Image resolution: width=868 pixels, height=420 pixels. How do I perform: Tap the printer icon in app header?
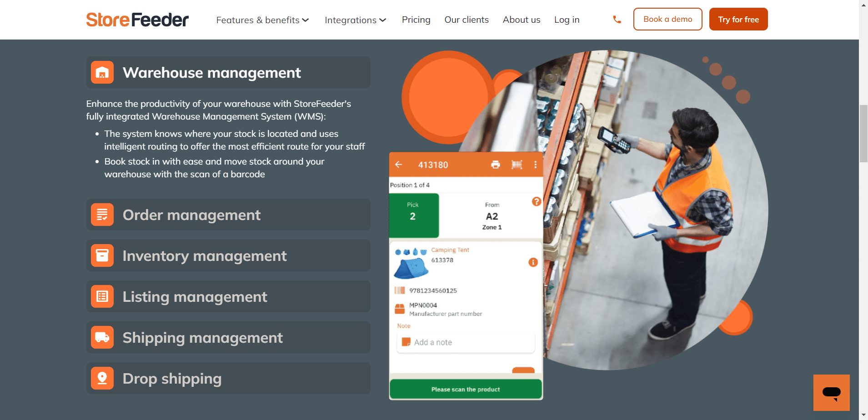(496, 165)
